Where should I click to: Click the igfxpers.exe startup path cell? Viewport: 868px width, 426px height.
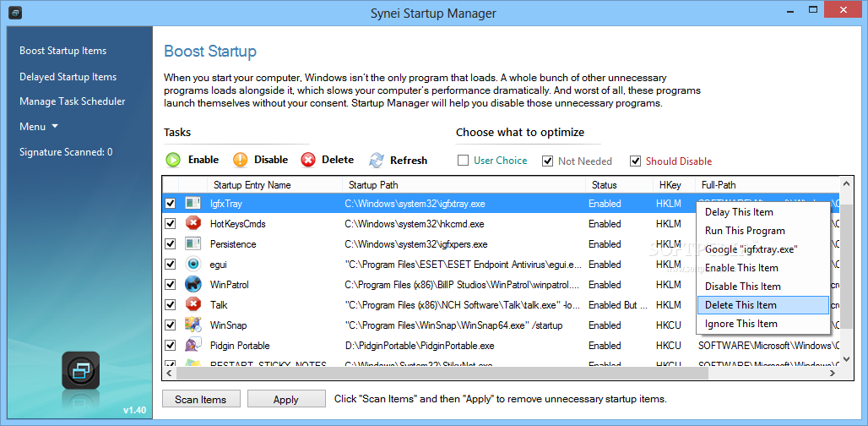click(x=416, y=244)
